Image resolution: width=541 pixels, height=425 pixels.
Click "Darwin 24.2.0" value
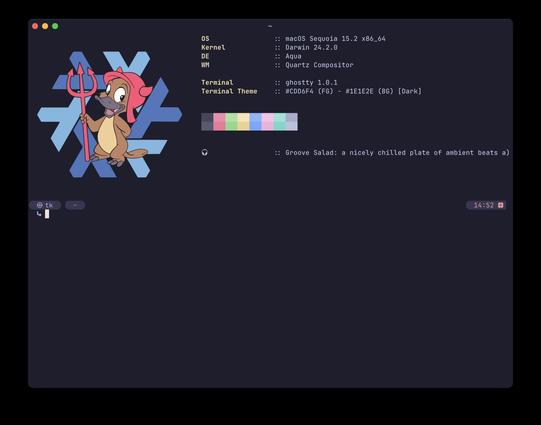pyautogui.click(x=311, y=47)
